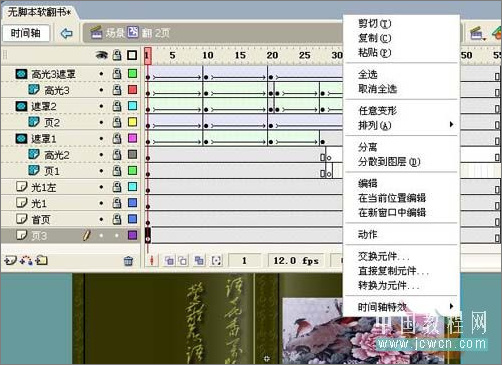Click mask icon of 高光3遮罩 layer
The image size is (502, 365).
click(21, 74)
